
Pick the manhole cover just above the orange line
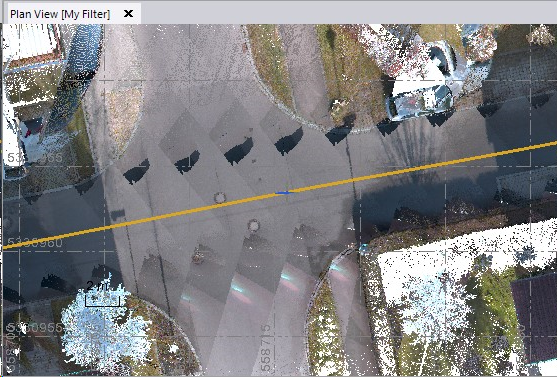(x=220, y=197)
